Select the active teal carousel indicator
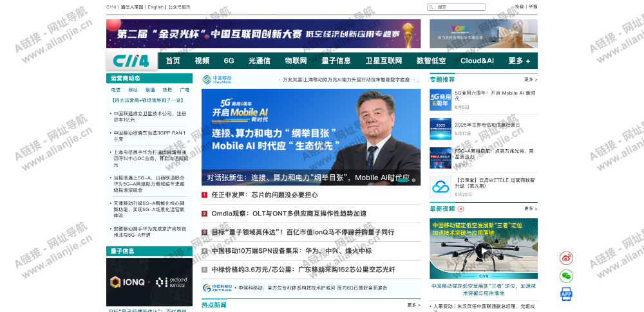Viewport: 644px width, 312px height. (403, 180)
